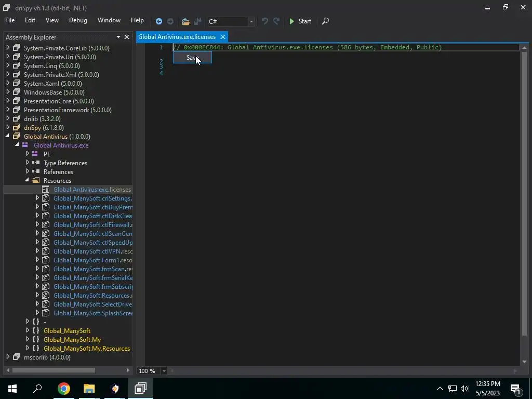This screenshot has height=399, width=532.
Task: Select Global_ManySoft.Form1 resource
Action: tap(92, 260)
